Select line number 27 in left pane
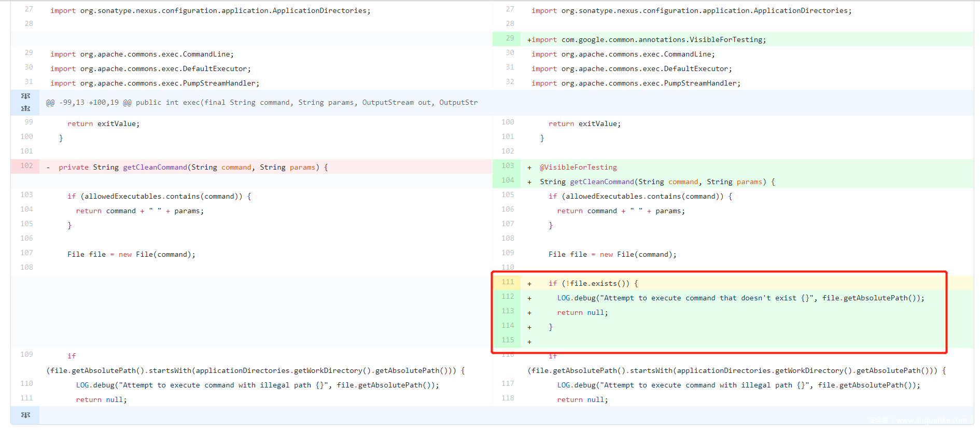This screenshot has width=980, height=430. 29,9
